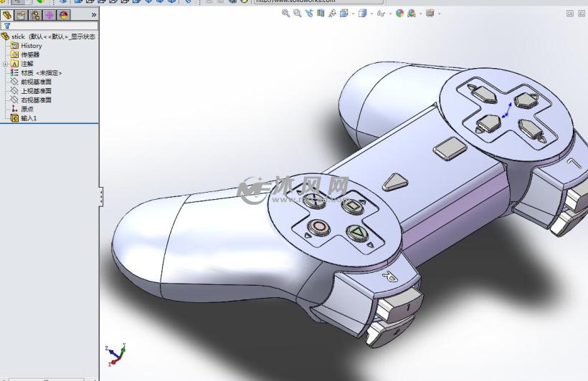
Task: Select the 前视基准面 front plane
Action: [x=31, y=82]
